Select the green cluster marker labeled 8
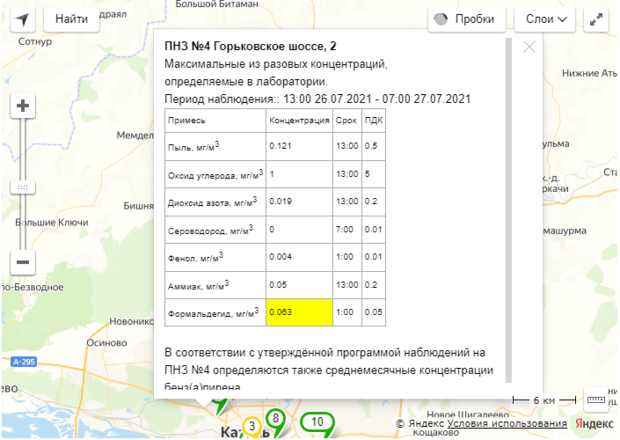The width and height of the screenshot is (620, 440). click(x=276, y=418)
